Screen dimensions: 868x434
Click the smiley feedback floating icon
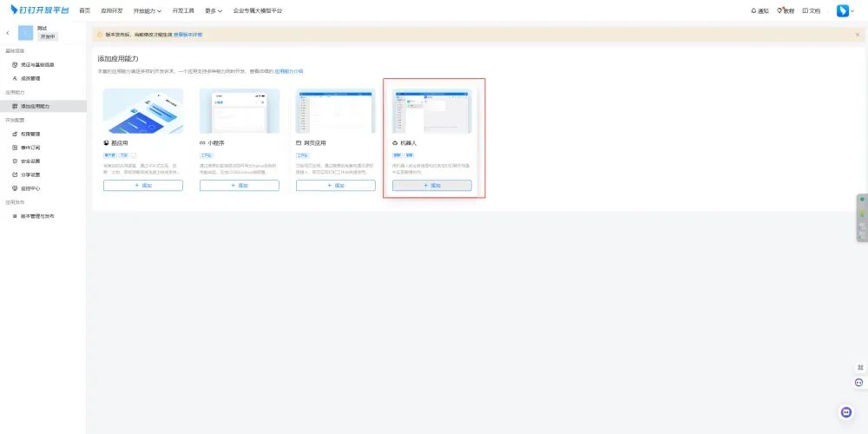859,382
